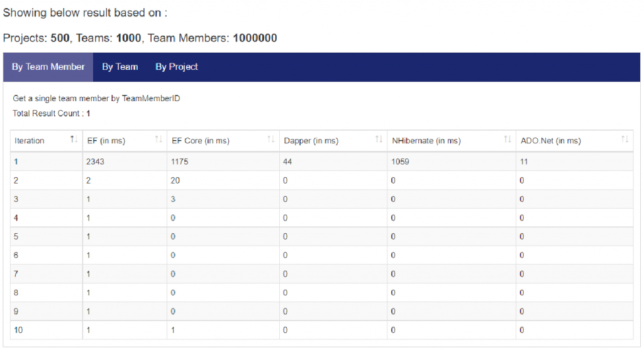
Task: Select ADO.Net value 11
Action: (x=524, y=161)
